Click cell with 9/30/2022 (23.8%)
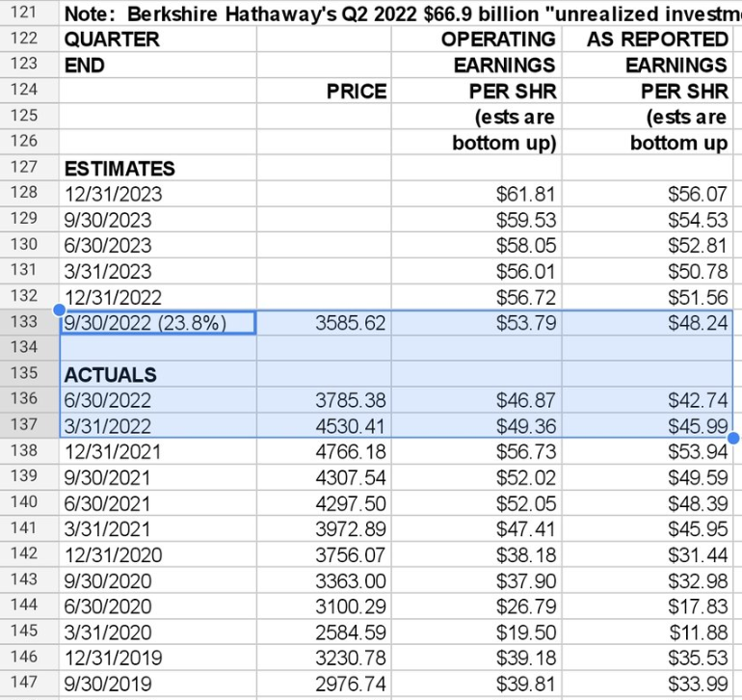Screen dimensions: 742x700 click(x=158, y=323)
